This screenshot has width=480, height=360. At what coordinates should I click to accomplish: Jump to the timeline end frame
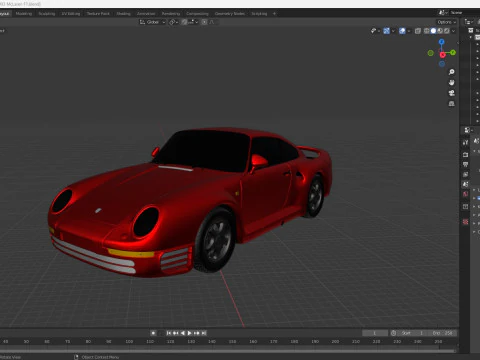203,333
